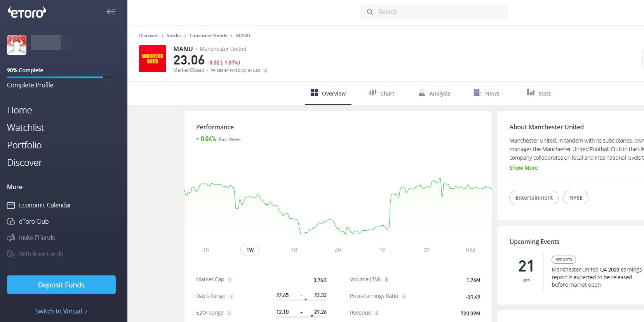Image resolution: width=644 pixels, height=322 pixels.
Task: Select the 1D chart timeframe
Action: click(x=206, y=250)
